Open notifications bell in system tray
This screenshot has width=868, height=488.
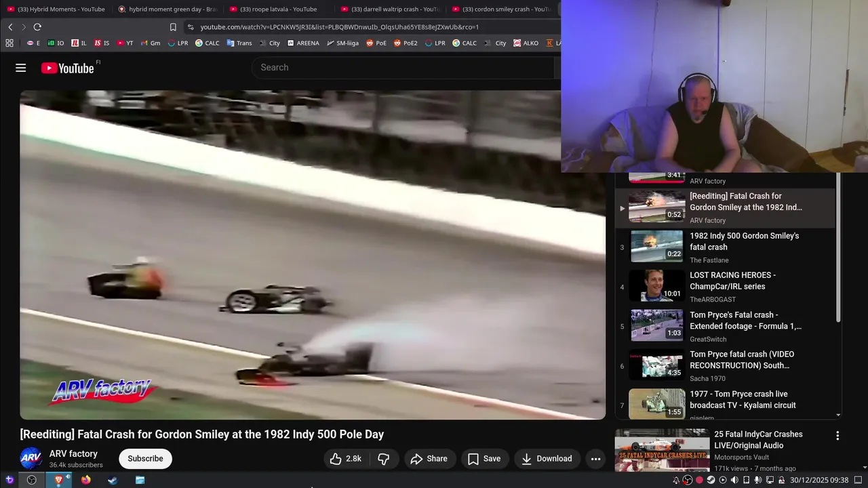(x=676, y=480)
